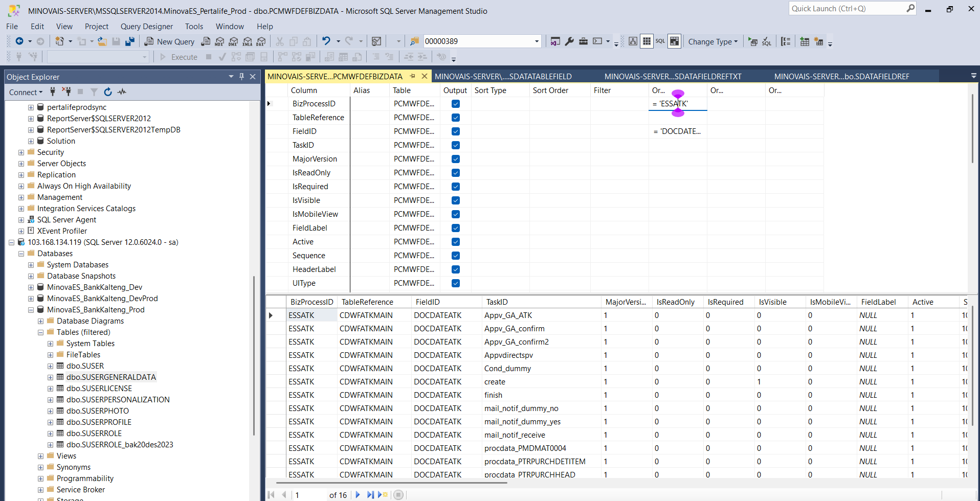Screen dimensions: 980x501
Task: Open the Query Designer menu
Action: tap(147, 26)
